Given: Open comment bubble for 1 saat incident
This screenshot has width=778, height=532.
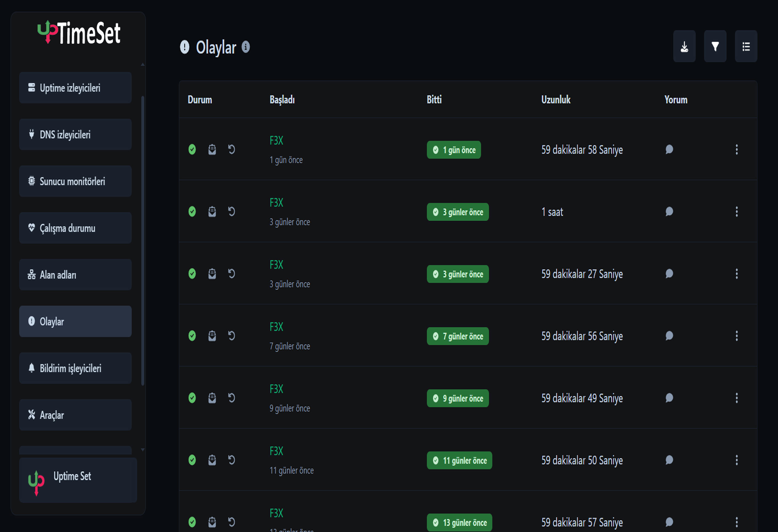Looking at the screenshot, I should point(669,211).
